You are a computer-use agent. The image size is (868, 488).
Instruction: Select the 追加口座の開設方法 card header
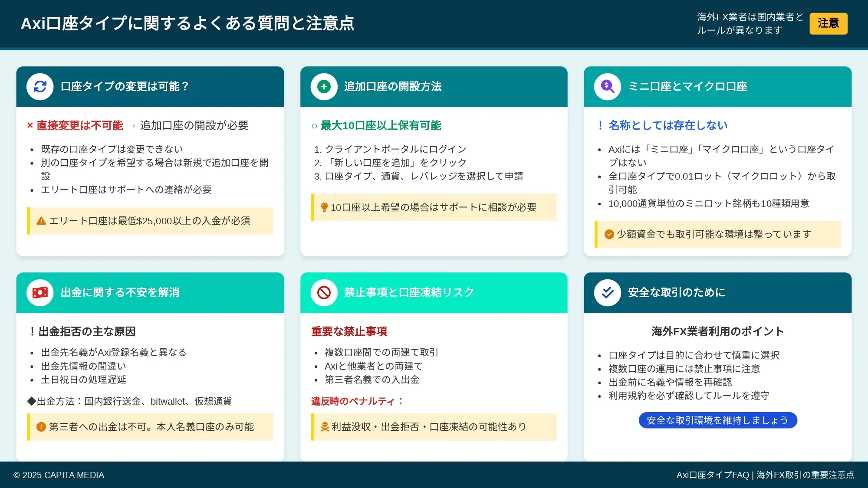434,87
